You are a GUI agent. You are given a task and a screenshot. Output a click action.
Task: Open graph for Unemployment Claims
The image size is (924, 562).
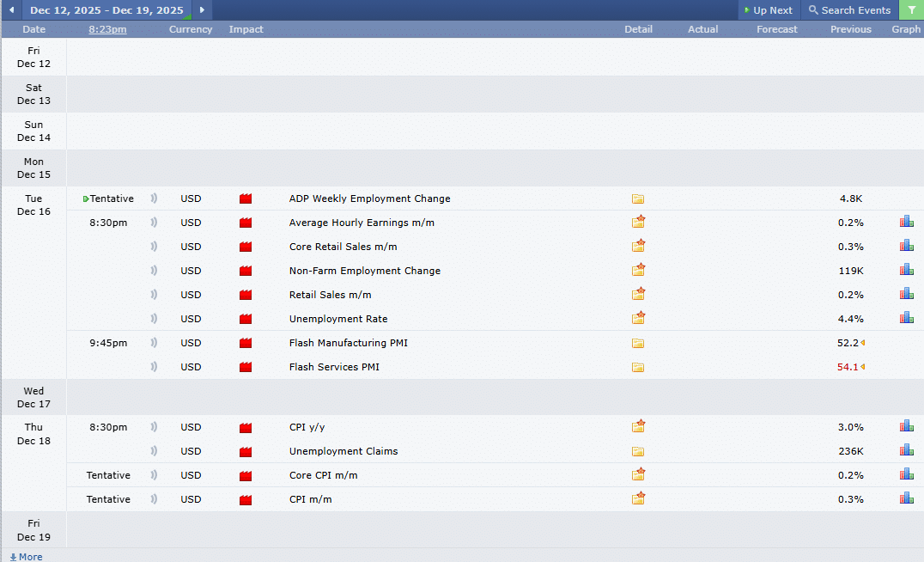tap(906, 450)
